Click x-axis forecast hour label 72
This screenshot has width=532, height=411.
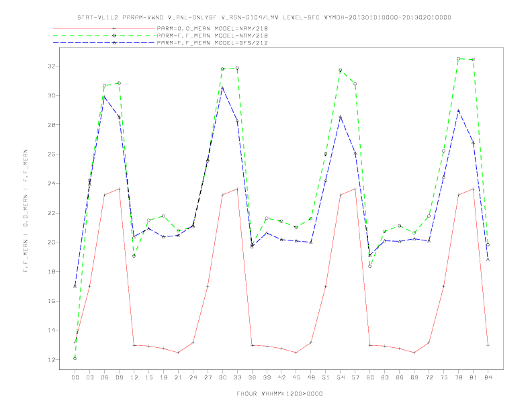point(429,377)
